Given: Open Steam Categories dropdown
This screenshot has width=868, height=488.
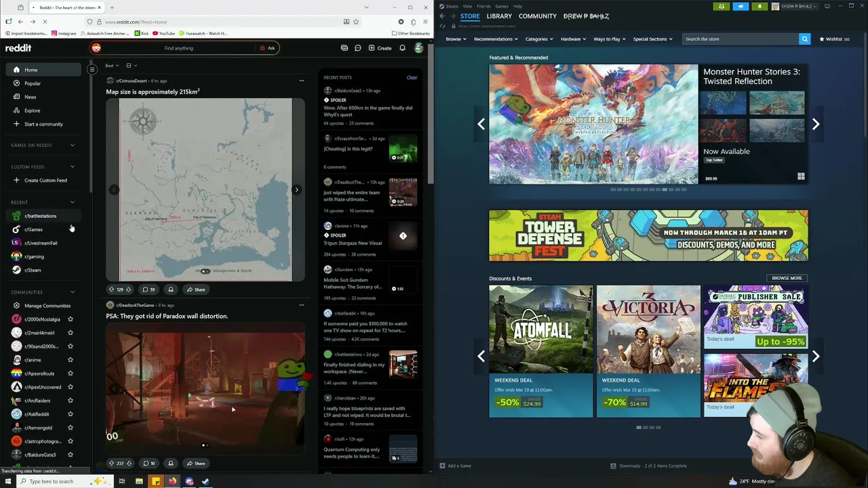Looking at the screenshot, I should pos(539,39).
